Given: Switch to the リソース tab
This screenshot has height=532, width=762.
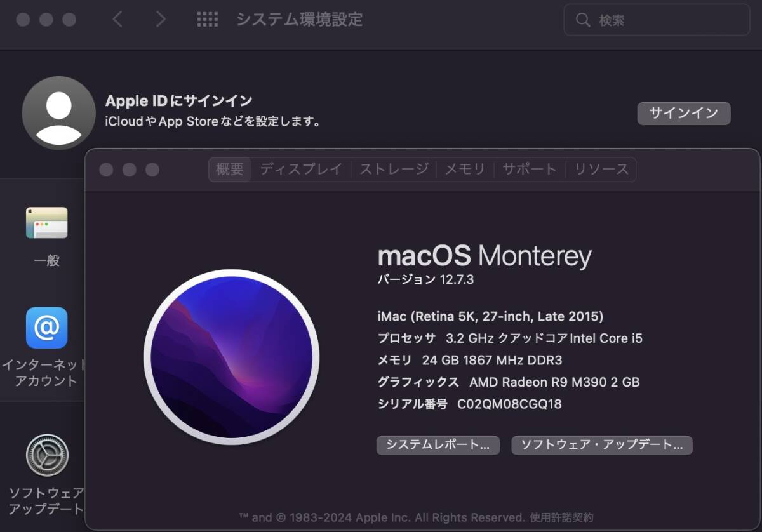Looking at the screenshot, I should [x=601, y=170].
